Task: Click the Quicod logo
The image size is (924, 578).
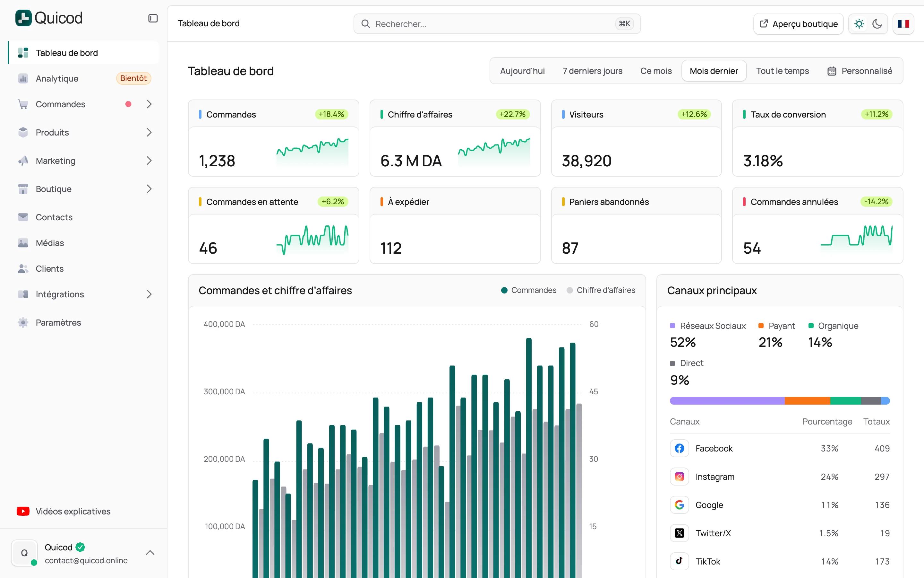Action: click(x=49, y=18)
